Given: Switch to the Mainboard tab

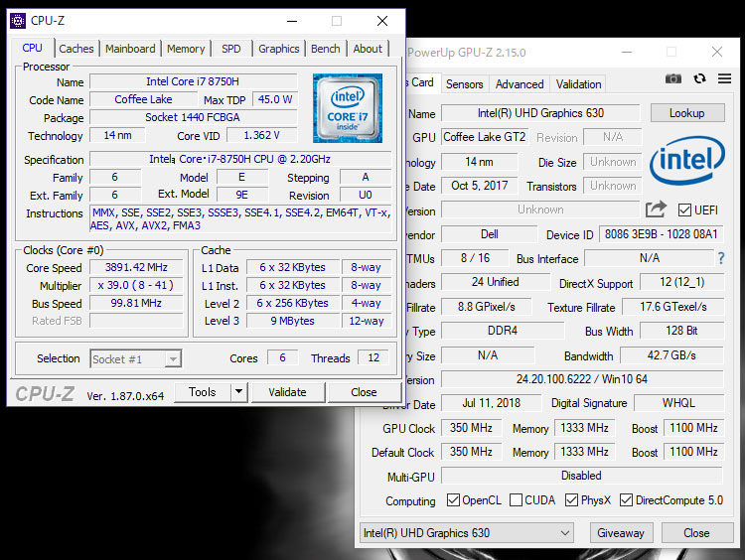Looking at the screenshot, I should [x=130, y=49].
